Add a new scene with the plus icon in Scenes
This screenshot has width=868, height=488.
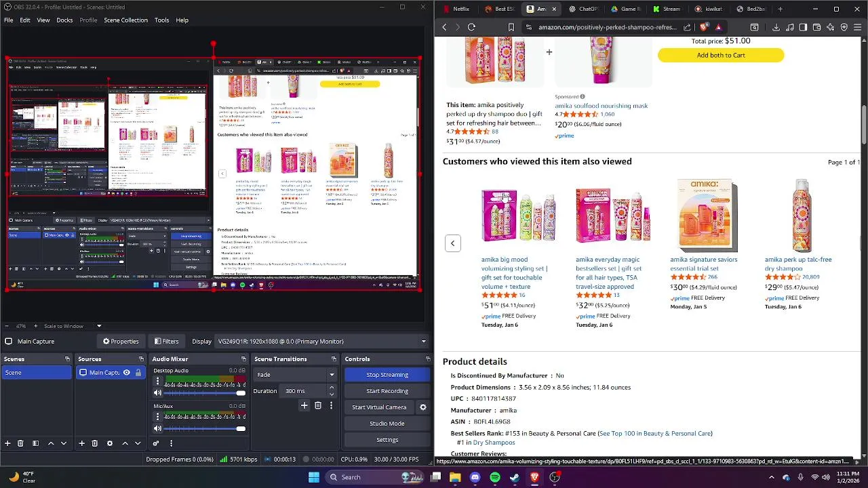(x=7, y=443)
